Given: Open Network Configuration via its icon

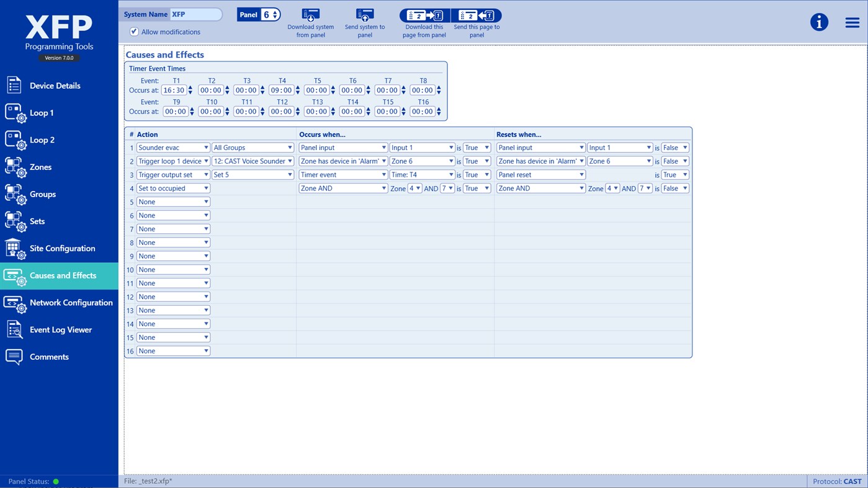Looking at the screenshot, I should point(14,303).
